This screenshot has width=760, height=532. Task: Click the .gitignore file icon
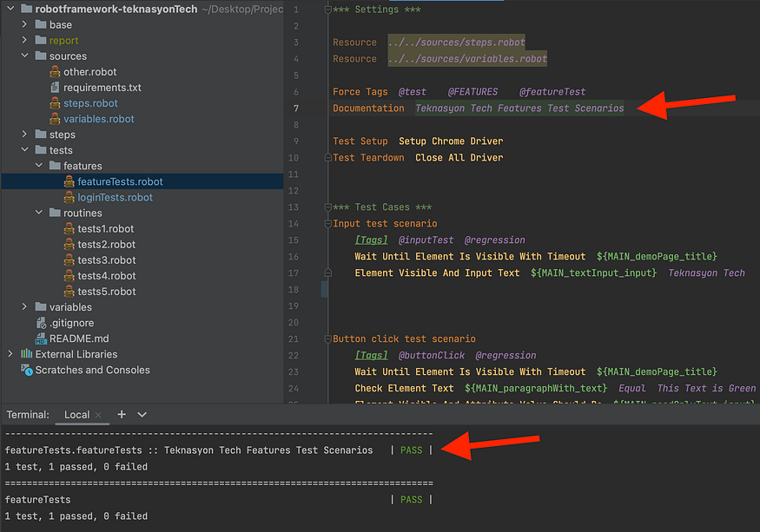pyautogui.click(x=41, y=323)
